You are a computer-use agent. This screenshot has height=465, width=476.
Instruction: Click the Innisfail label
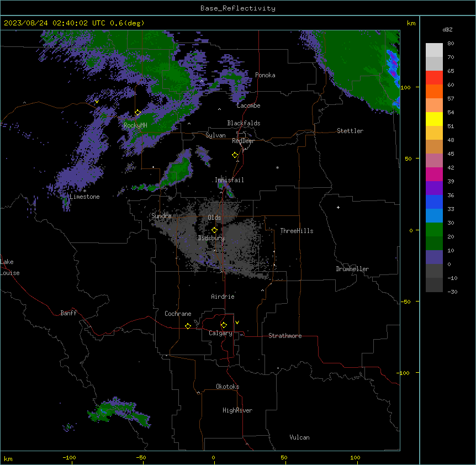click(x=229, y=180)
